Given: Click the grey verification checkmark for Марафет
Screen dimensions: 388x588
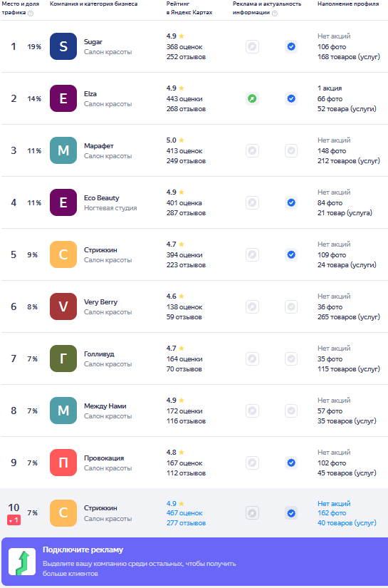Looking at the screenshot, I should [291, 151].
